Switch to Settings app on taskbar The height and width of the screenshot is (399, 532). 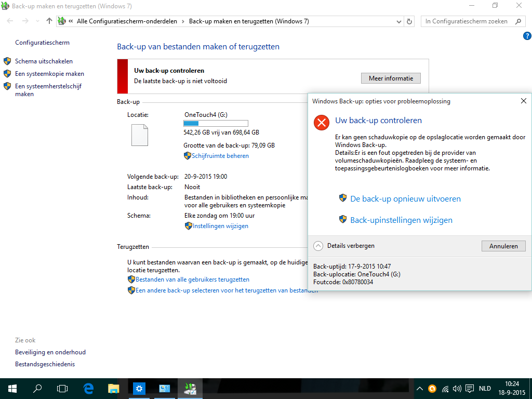pyautogui.click(x=139, y=389)
